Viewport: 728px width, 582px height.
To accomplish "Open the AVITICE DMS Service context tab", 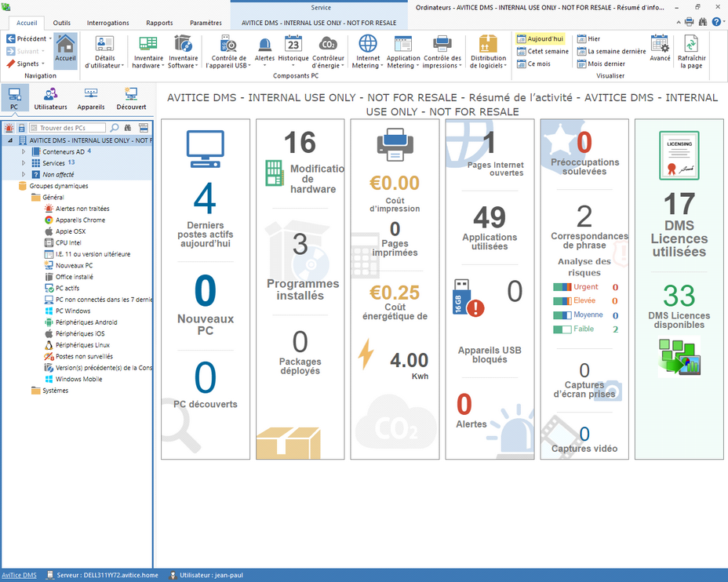I will (x=319, y=23).
